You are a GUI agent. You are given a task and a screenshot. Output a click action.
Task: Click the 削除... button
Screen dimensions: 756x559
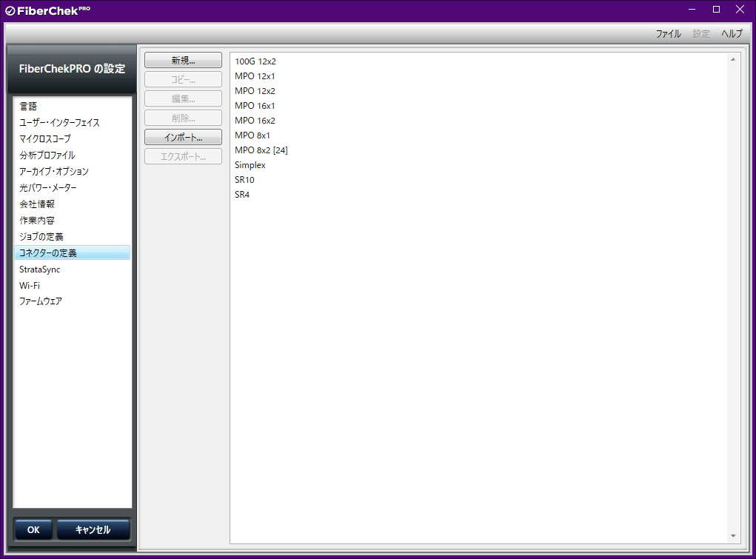183,118
